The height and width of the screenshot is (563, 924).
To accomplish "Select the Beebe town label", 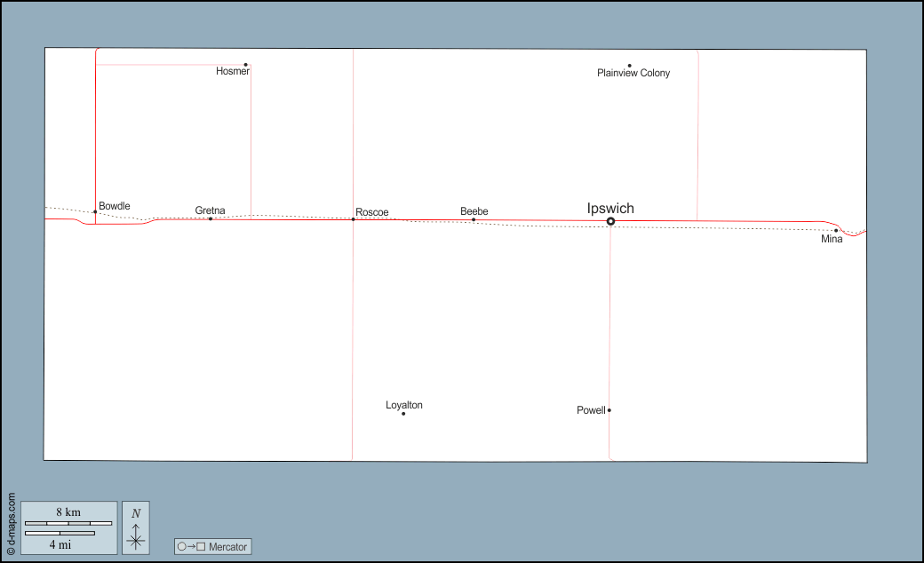I will click(x=474, y=211).
